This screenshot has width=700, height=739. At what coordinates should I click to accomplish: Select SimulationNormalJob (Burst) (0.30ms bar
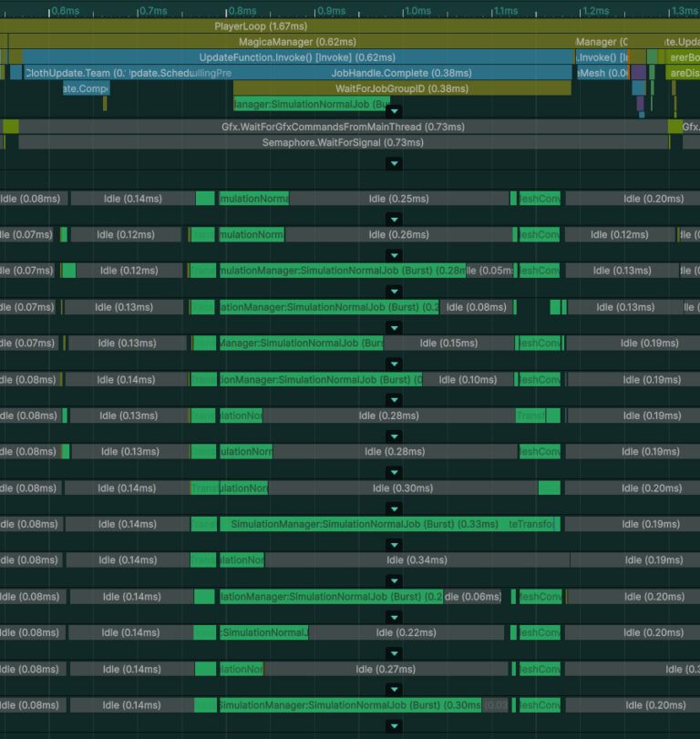pos(350,705)
